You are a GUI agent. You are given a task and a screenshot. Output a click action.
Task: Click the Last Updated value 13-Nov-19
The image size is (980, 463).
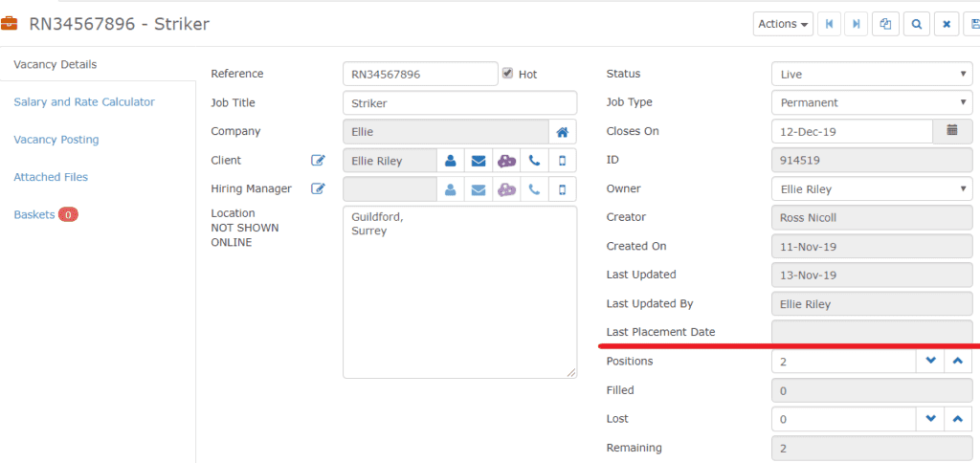click(x=872, y=275)
